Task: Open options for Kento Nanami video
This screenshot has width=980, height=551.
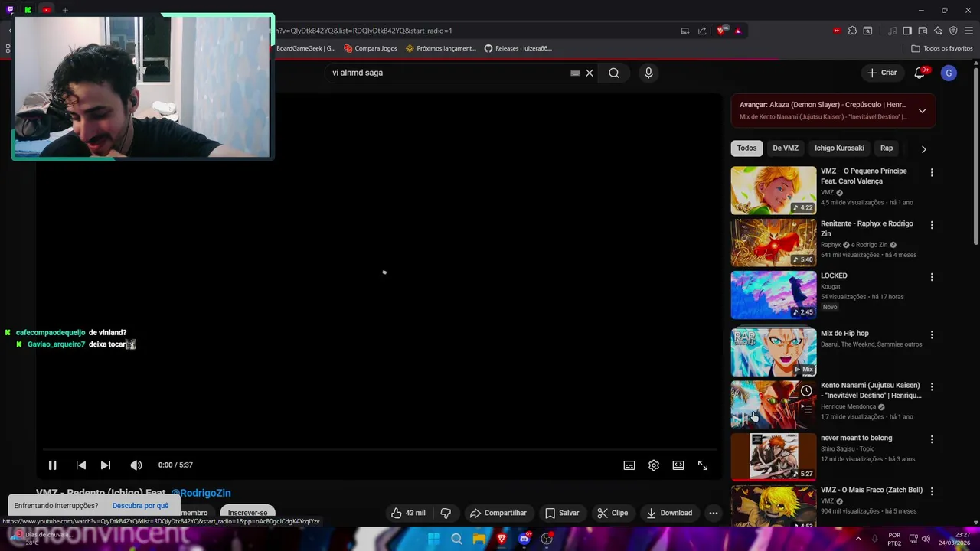Action: 932,387
